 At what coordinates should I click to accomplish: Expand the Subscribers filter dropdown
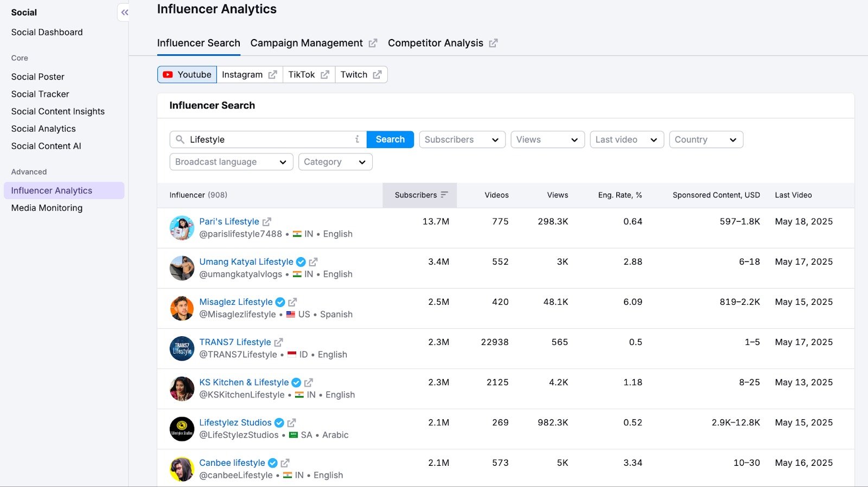click(x=462, y=139)
